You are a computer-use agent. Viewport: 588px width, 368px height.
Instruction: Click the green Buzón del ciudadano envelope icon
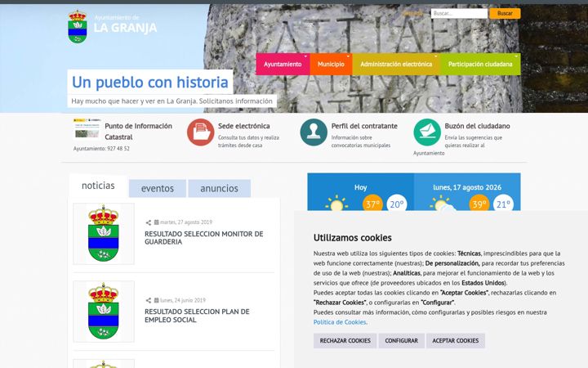click(427, 132)
